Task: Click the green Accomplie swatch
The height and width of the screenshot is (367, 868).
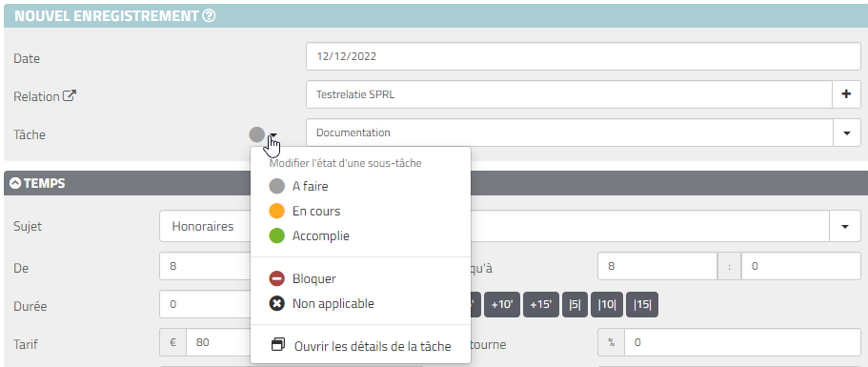Action: point(276,236)
